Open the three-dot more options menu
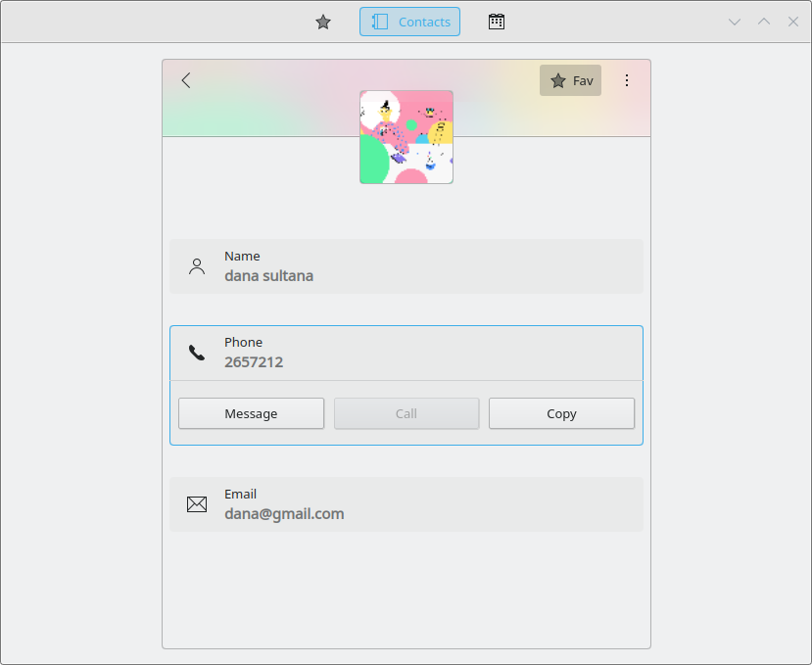812x665 pixels. [627, 80]
